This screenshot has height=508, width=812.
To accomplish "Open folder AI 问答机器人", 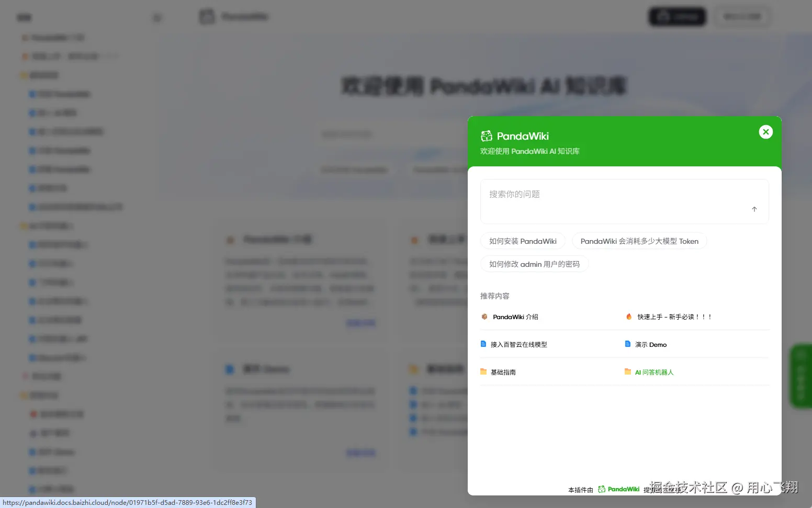I will click(654, 372).
